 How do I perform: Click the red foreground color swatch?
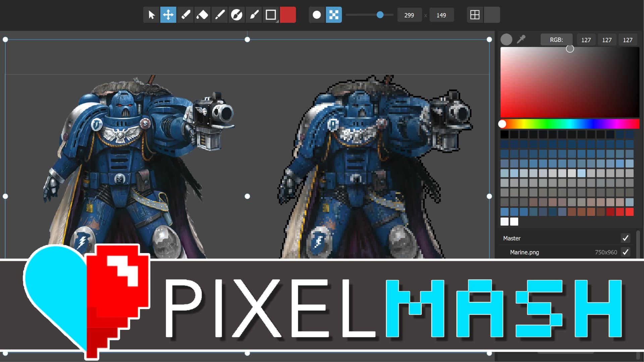click(x=288, y=15)
